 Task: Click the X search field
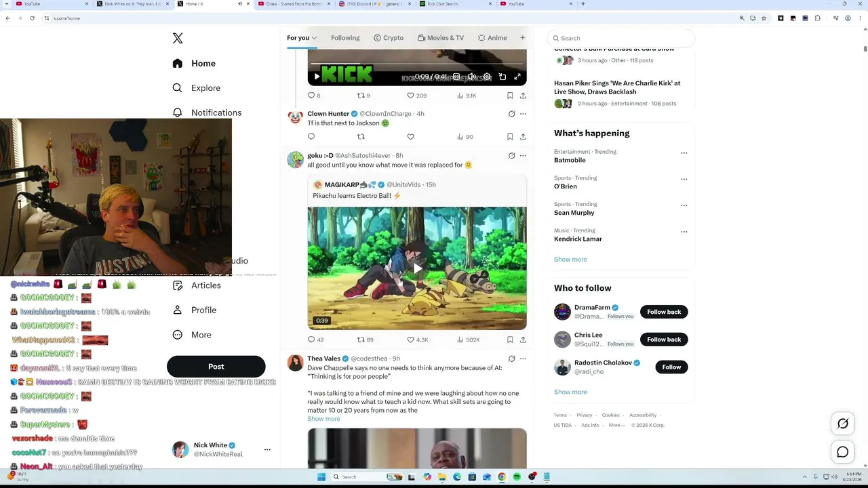coord(621,39)
